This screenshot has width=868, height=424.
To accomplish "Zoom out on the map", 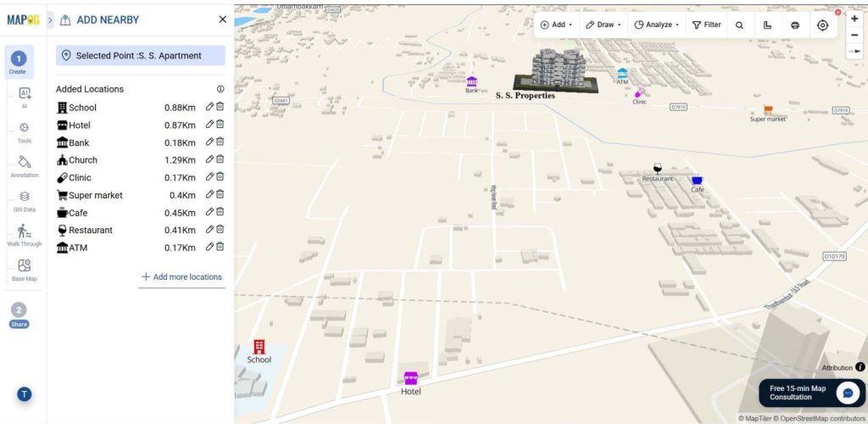I will point(854,35).
